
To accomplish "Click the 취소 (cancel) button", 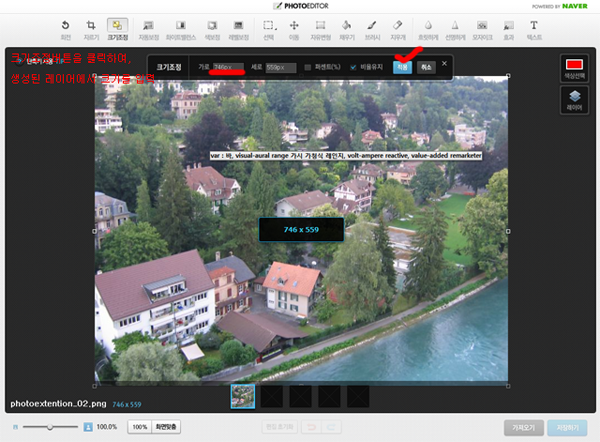I will pos(427,67).
